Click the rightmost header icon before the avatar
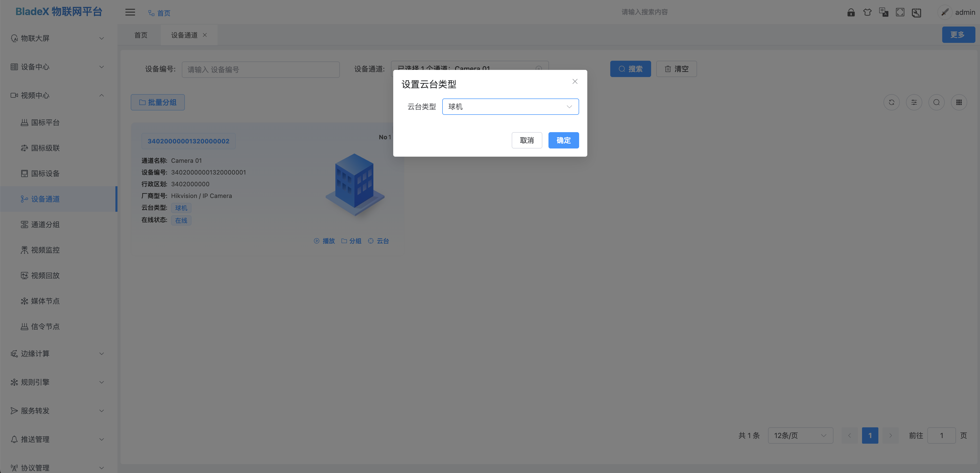This screenshot has height=473, width=980. click(916, 13)
